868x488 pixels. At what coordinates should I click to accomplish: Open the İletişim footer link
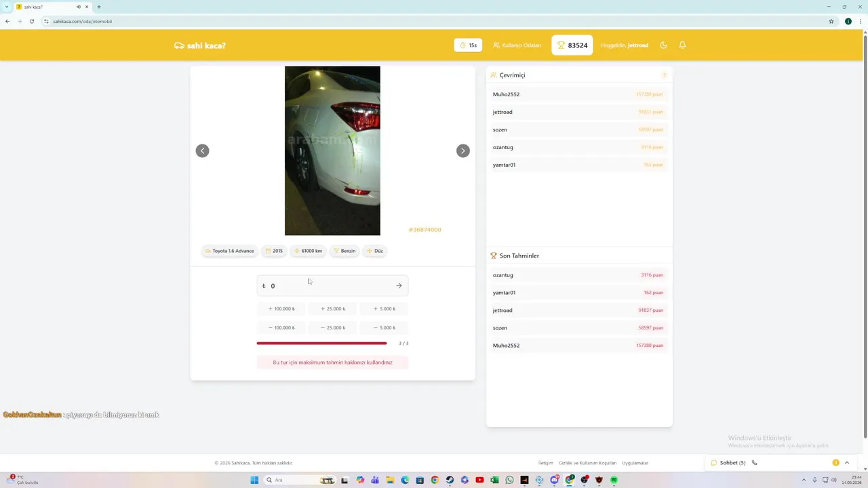546,463
